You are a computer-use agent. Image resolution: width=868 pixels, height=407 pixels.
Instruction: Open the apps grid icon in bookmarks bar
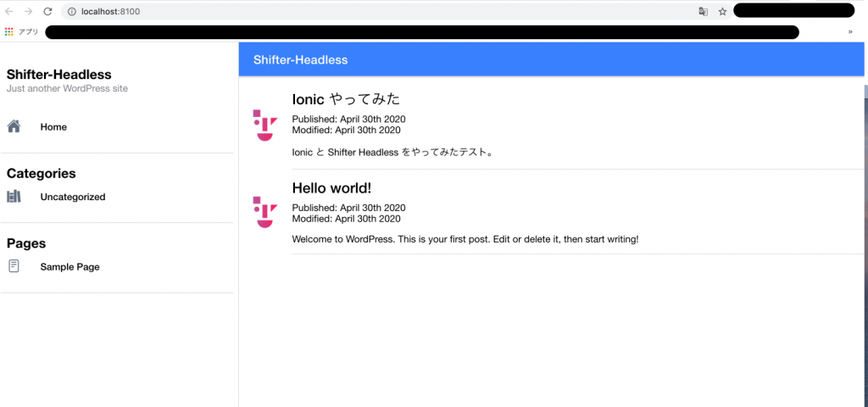tap(8, 32)
